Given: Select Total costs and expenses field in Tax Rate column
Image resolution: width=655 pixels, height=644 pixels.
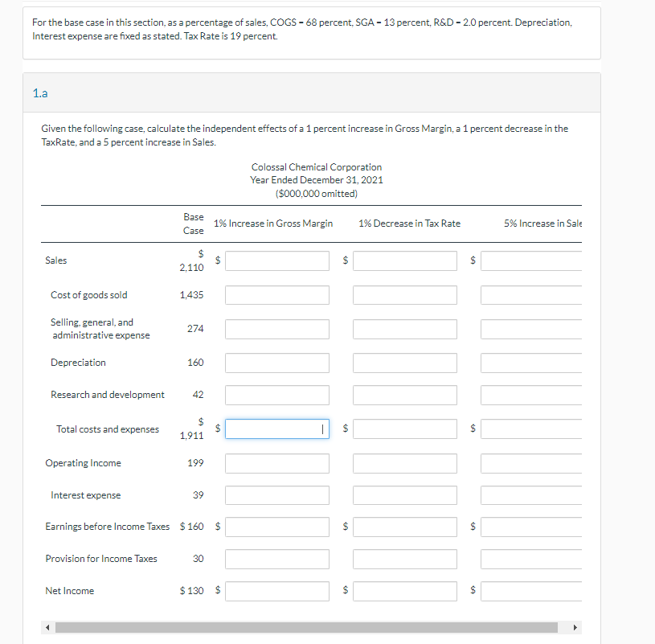Looking at the screenshot, I should click(x=405, y=429).
